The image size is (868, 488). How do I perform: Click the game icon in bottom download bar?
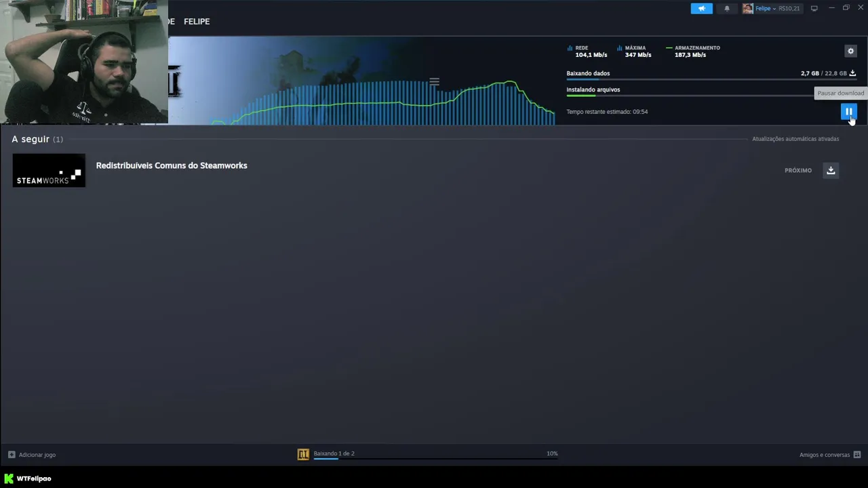point(303,454)
